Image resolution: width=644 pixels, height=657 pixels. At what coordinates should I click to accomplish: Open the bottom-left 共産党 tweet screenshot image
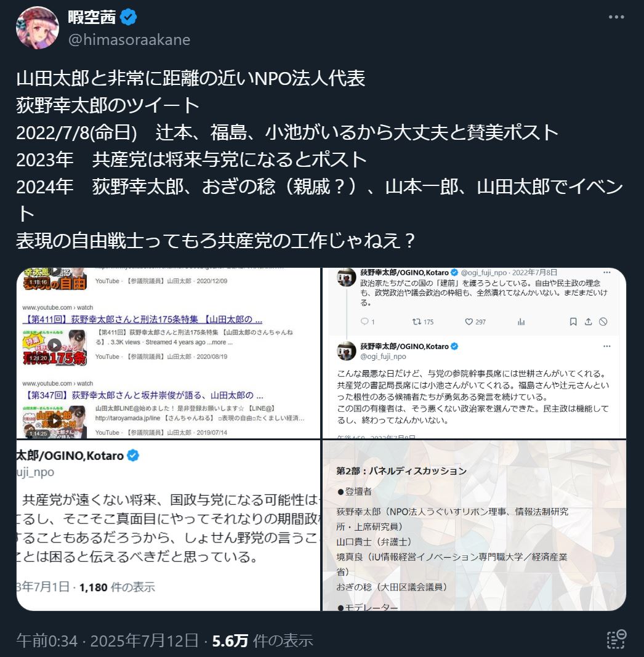point(168,525)
